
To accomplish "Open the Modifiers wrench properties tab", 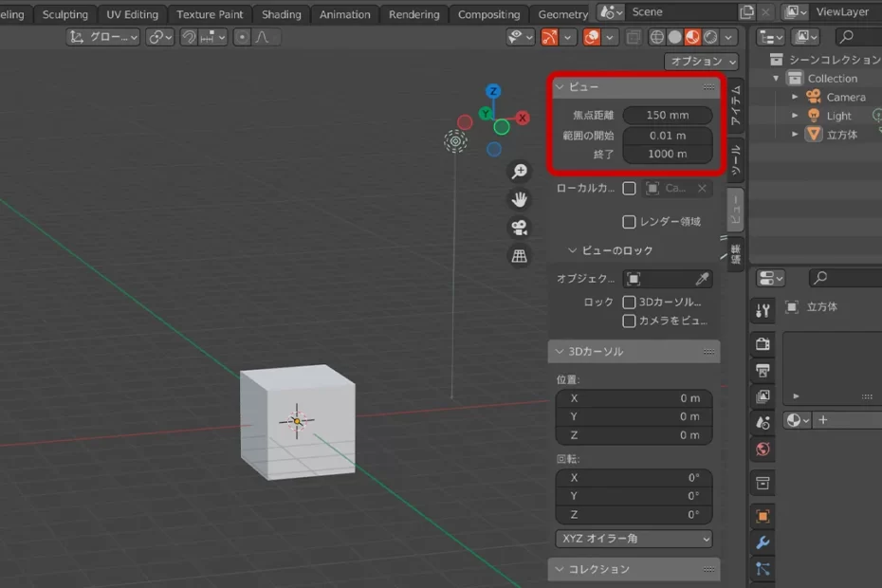I will [x=763, y=543].
